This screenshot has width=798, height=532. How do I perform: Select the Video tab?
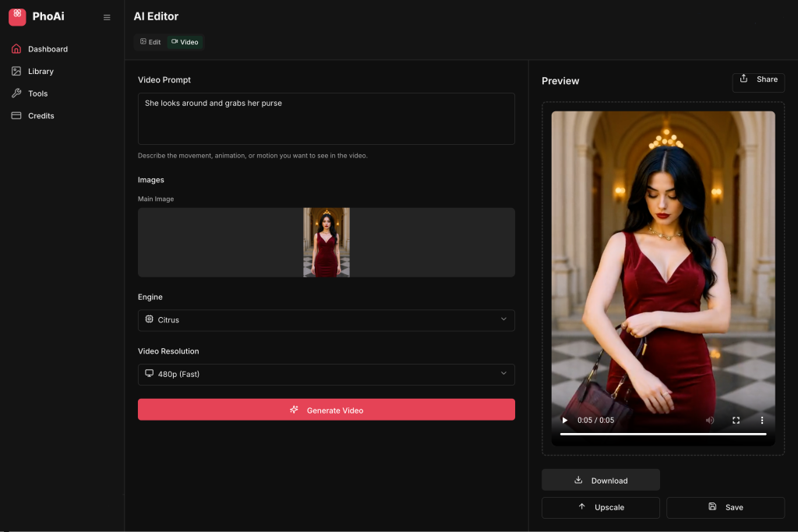(x=185, y=42)
